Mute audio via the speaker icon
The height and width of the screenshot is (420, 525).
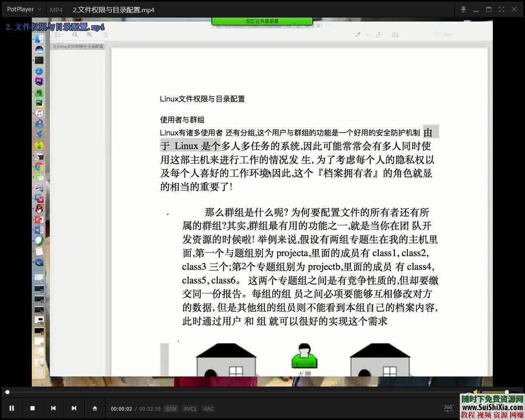(475, 391)
